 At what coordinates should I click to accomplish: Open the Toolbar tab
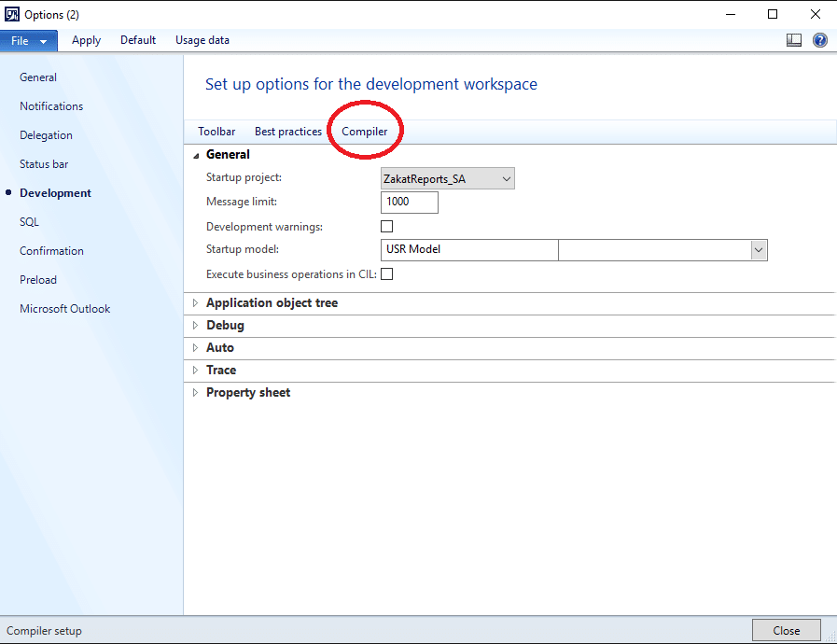tap(216, 131)
